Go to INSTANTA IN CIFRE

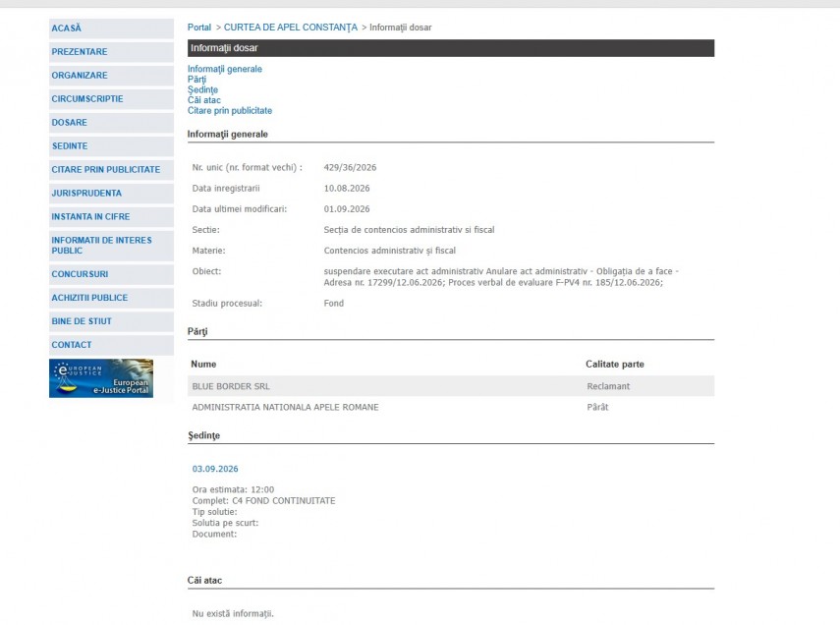pyautogui.click(x=111, y=217)
